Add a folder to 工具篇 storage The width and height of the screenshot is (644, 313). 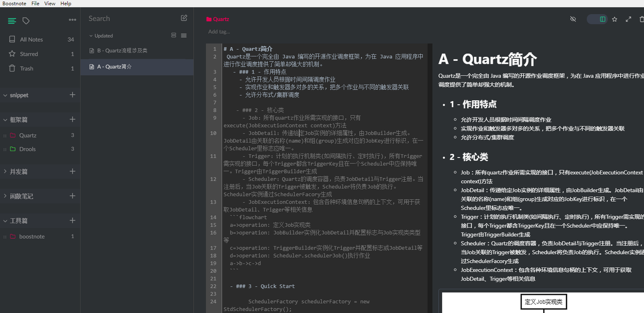72,220
